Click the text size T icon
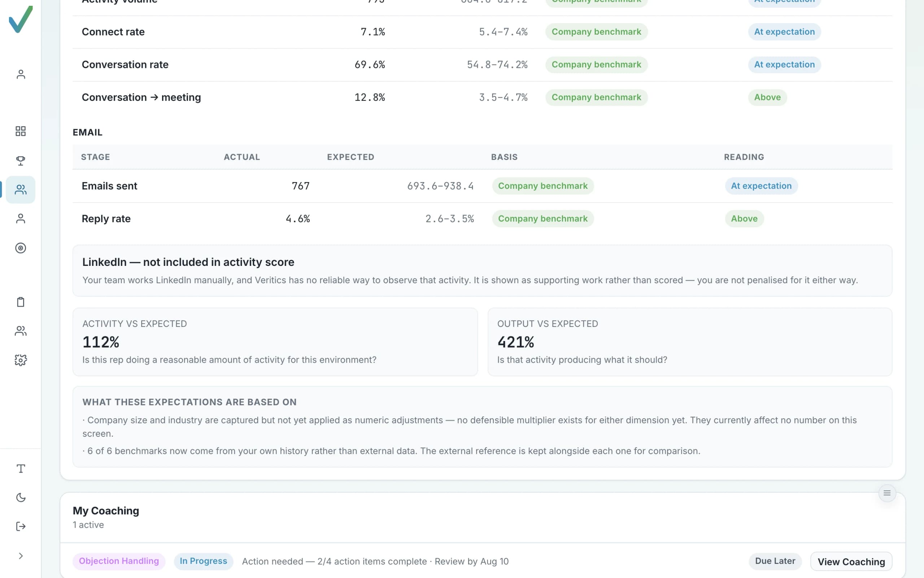The height and width of the screenshot is (578, 924). tap(21, 469)
